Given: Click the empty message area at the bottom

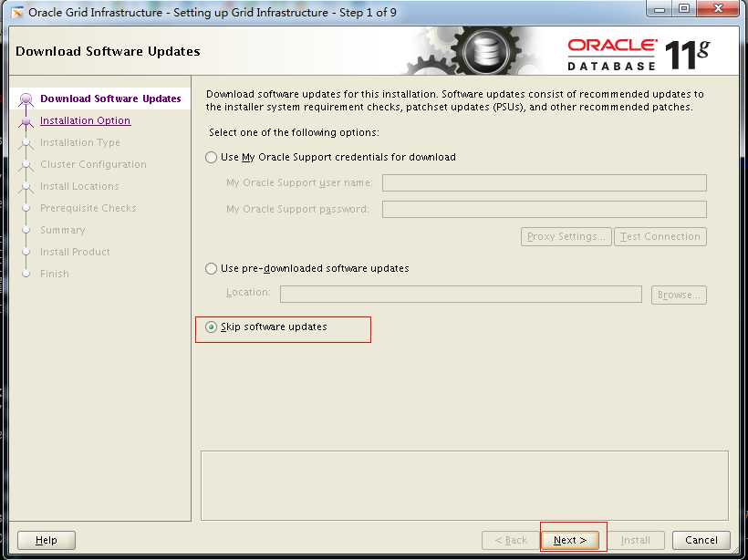Looking at the screenshot, I should coord(464,485).
